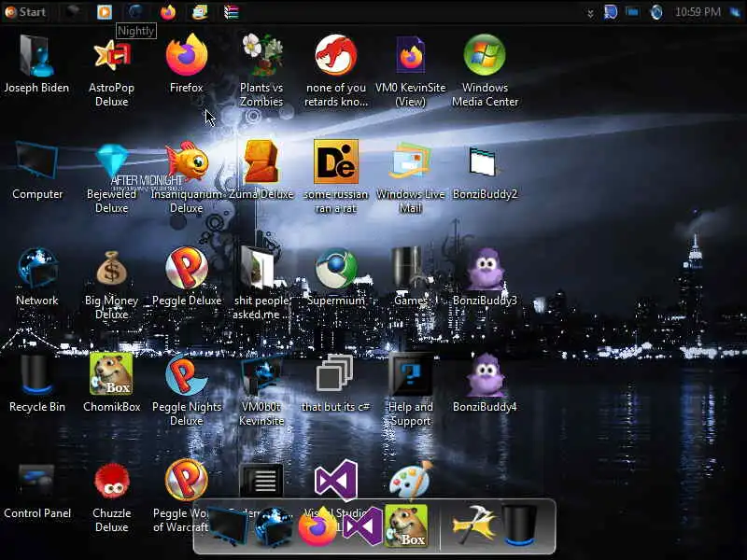
Task: Open the Paint palette desktop icon
Action: click(410, 480)
